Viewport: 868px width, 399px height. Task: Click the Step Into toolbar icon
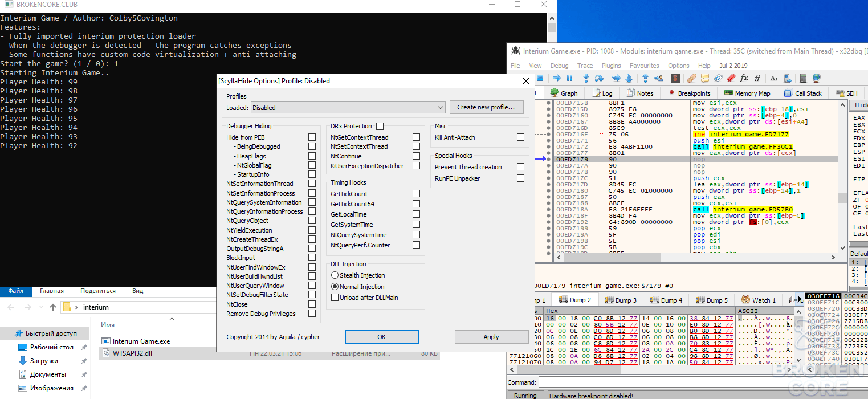click(x=586, y=78)
